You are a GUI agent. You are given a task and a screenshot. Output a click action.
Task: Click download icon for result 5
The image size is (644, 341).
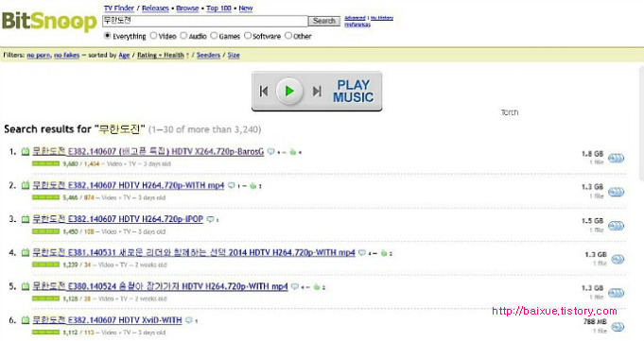616,293
